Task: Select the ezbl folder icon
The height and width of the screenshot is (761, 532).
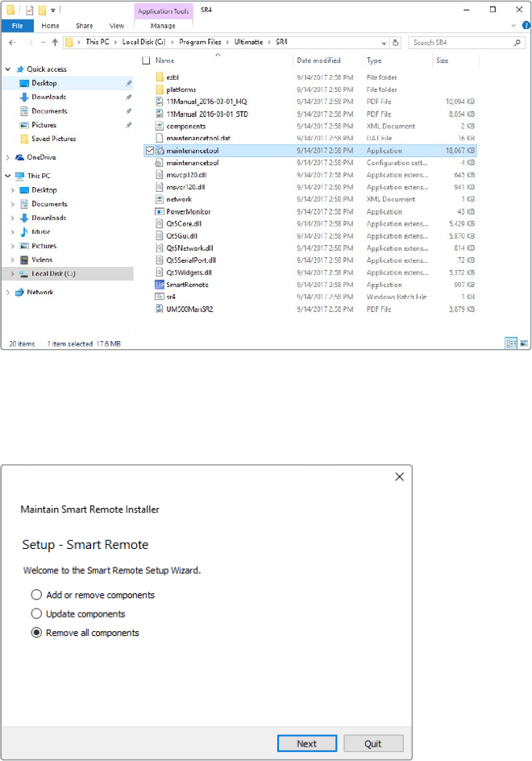Action: coord(160,77)
